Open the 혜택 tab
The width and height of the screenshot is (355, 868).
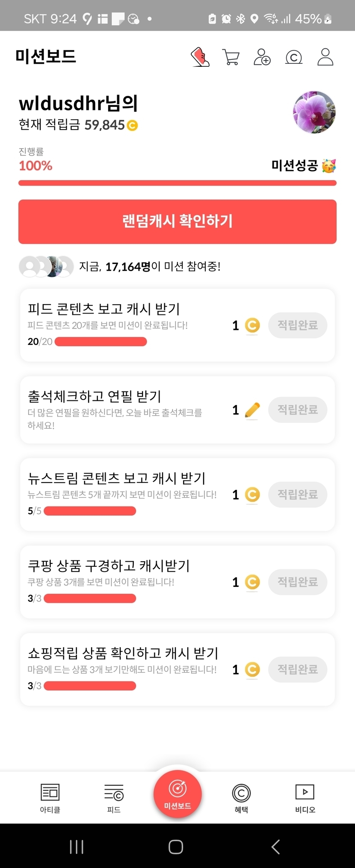click(241, 798)
